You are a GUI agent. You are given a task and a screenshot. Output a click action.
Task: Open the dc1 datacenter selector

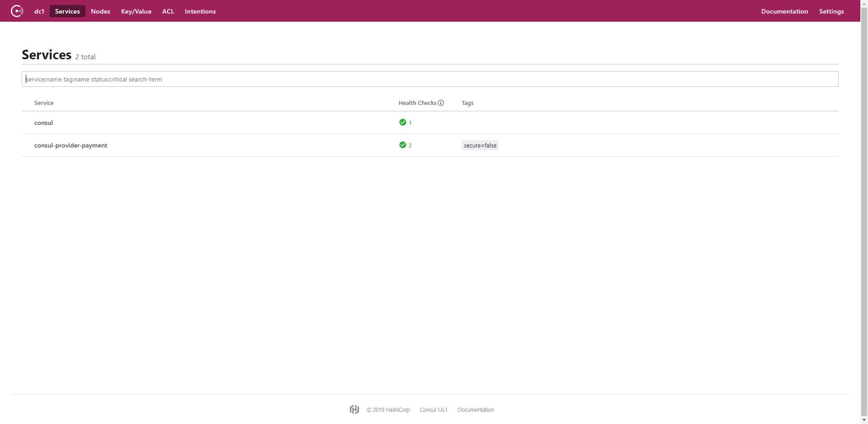(39, 11)
